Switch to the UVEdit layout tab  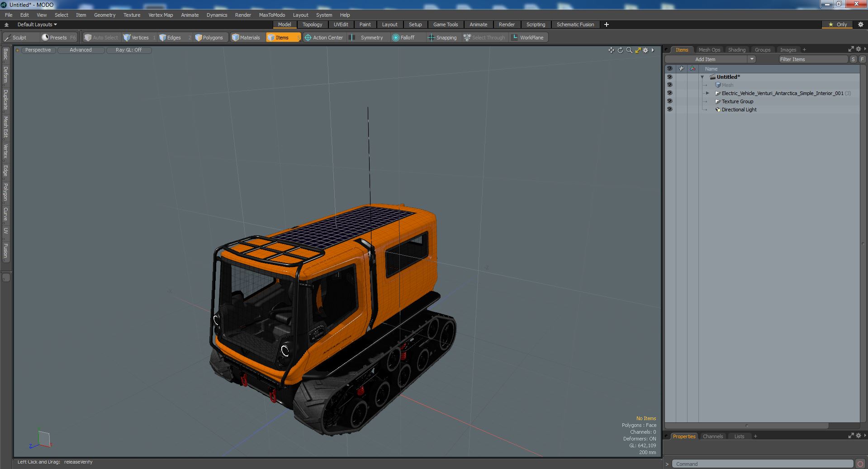point(341,24)
